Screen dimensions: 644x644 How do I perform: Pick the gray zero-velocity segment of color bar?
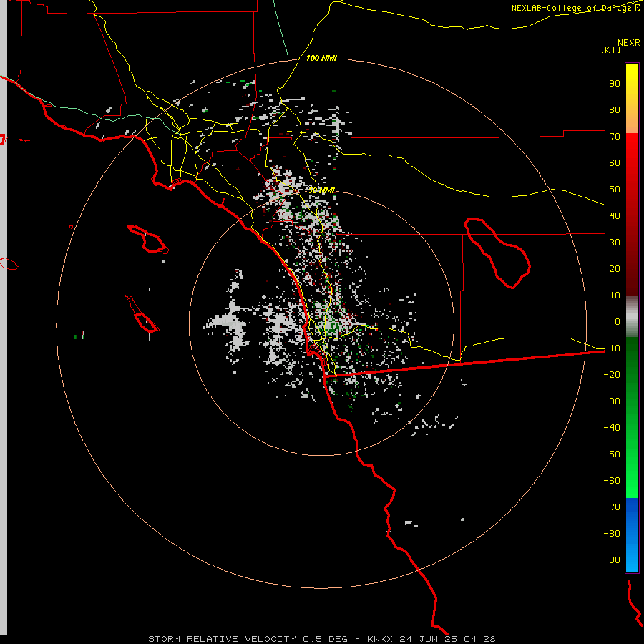[632, 317]
